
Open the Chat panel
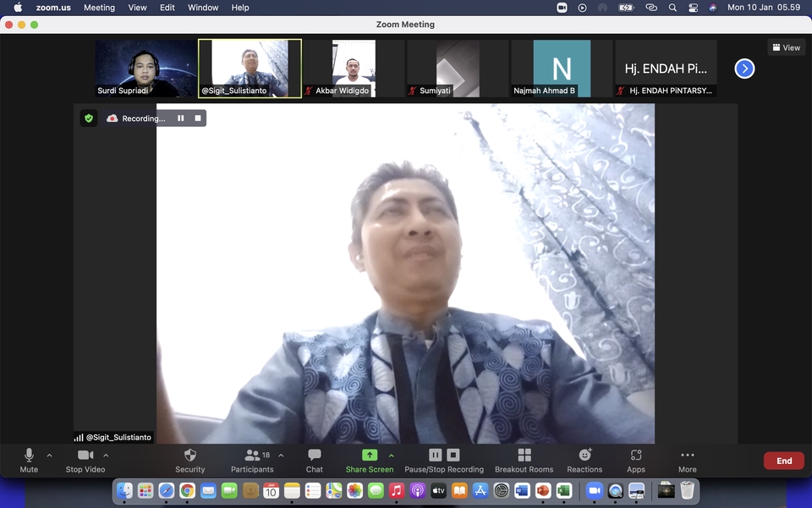[x=315, y=461]
